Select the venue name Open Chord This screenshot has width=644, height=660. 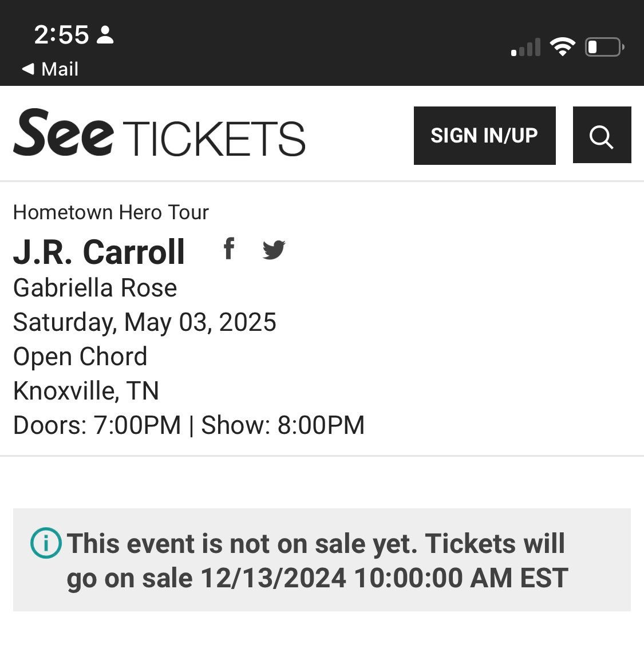point(80,356)
